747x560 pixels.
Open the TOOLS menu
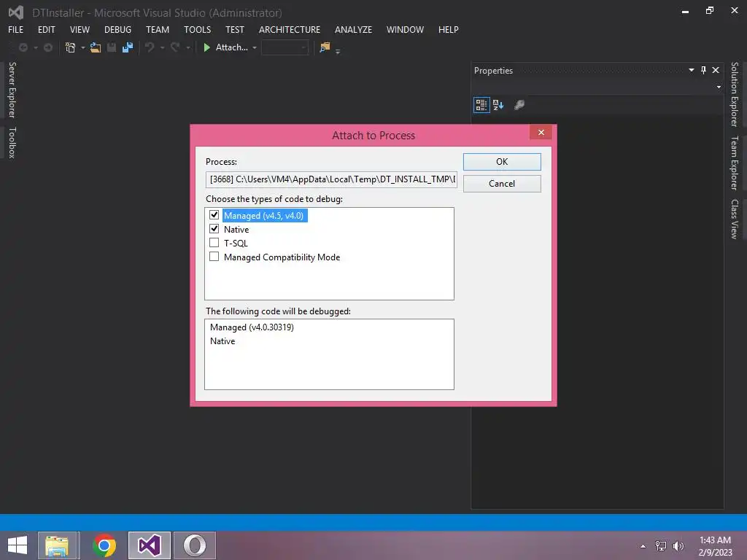pyautogui.click(x=197, y=29)
